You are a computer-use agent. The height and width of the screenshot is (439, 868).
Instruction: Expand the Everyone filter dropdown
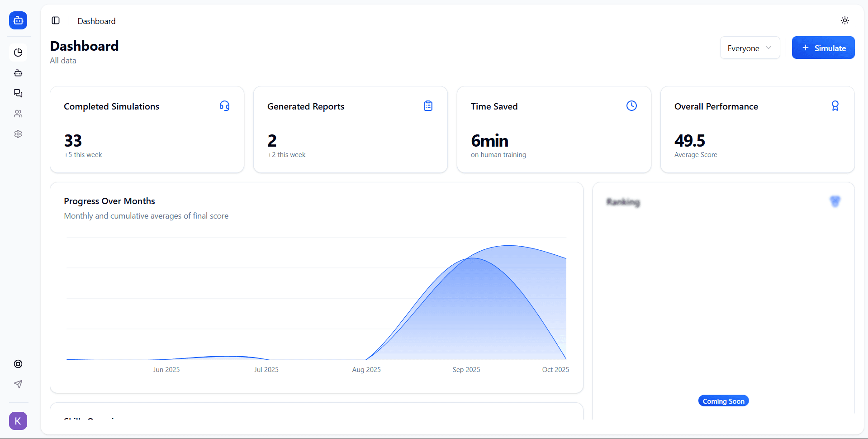coord(749,48)
